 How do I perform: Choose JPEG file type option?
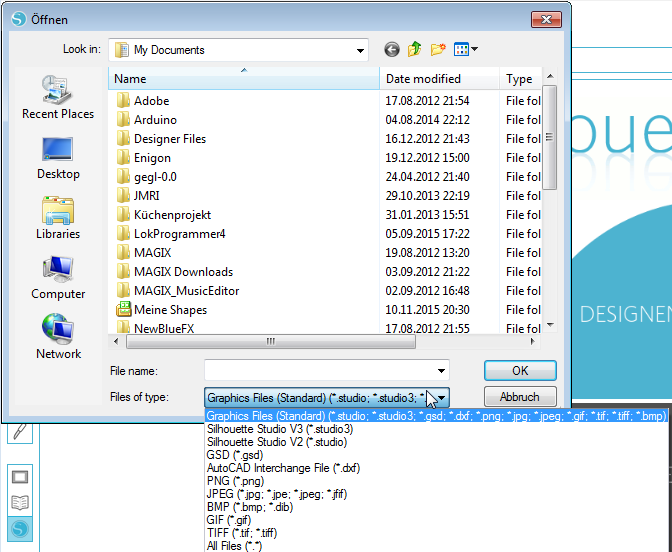tap(277, 494)
